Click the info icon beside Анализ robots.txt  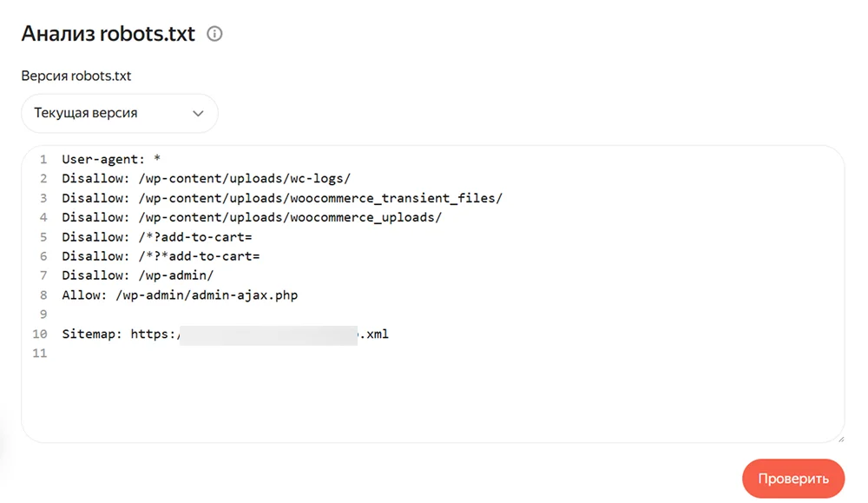pyautogui.click(x=215, y=35)
